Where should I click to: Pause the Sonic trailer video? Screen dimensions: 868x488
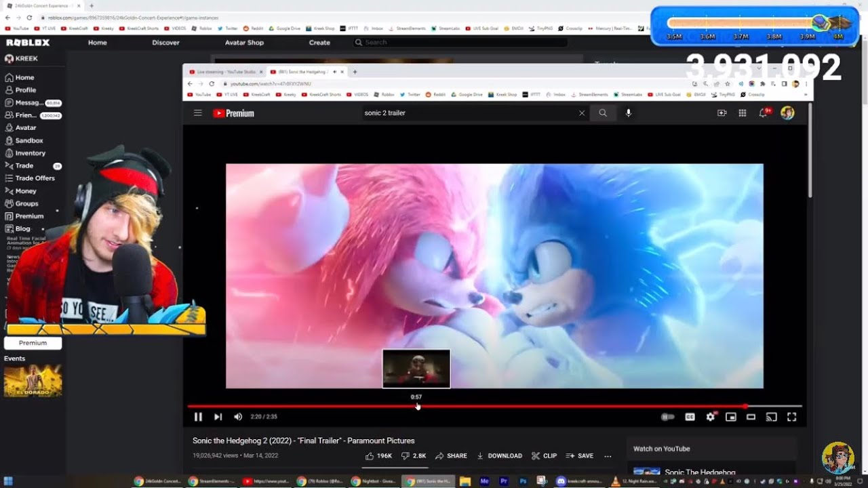click(x=198, y=417)
